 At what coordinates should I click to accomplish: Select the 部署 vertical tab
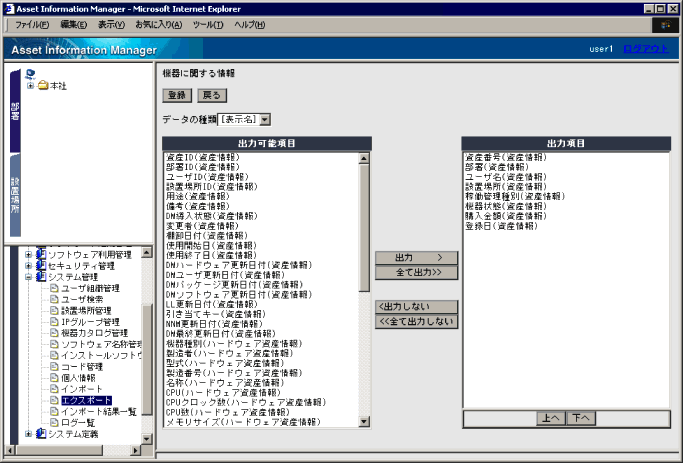tap(15, 111)
